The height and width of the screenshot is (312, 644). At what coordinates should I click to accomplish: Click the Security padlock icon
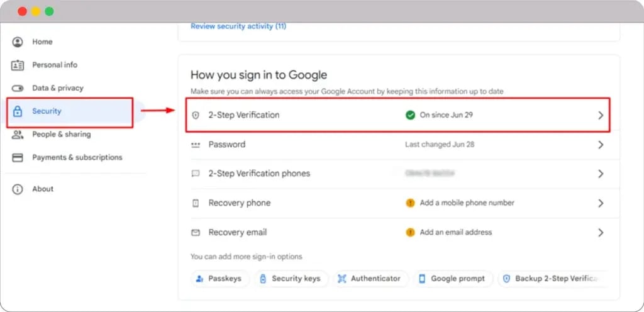(x=18, y=111)
